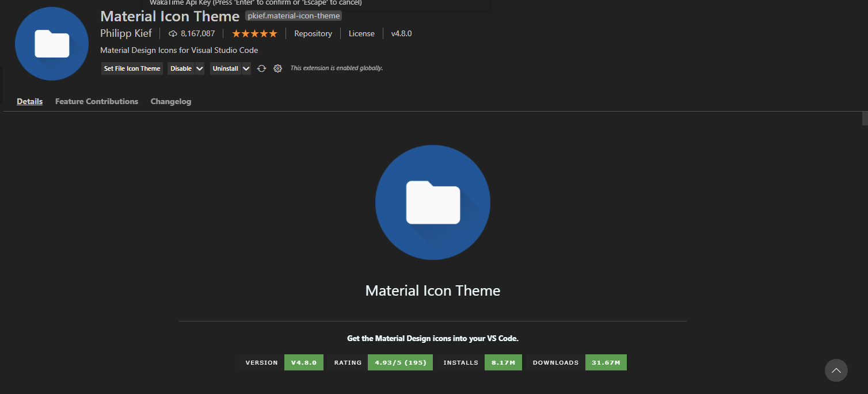Switch to the Feature Contributions tab
The width and height of the screenshot is (868, 394).
pos(97,101)
